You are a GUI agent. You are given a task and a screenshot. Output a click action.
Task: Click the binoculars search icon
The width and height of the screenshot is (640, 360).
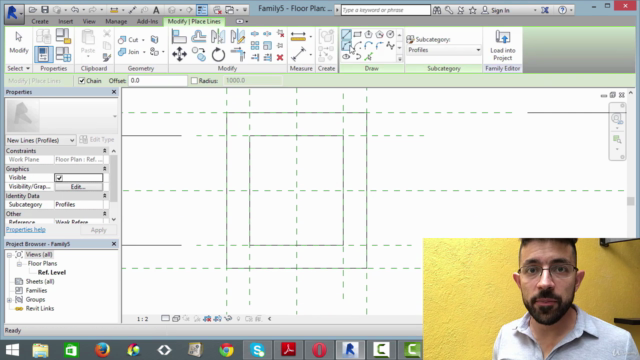click(437, 10)
